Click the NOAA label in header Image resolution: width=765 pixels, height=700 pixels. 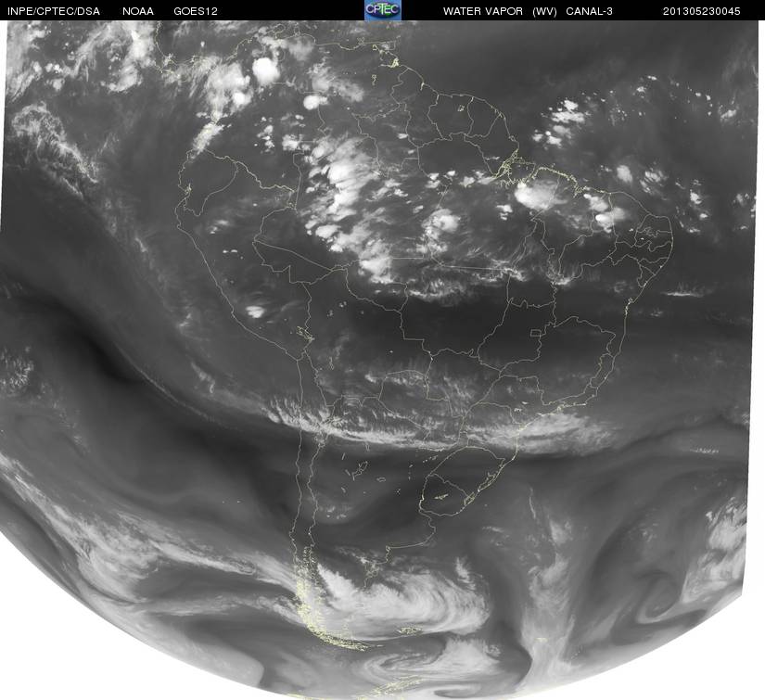coord(138,11)
